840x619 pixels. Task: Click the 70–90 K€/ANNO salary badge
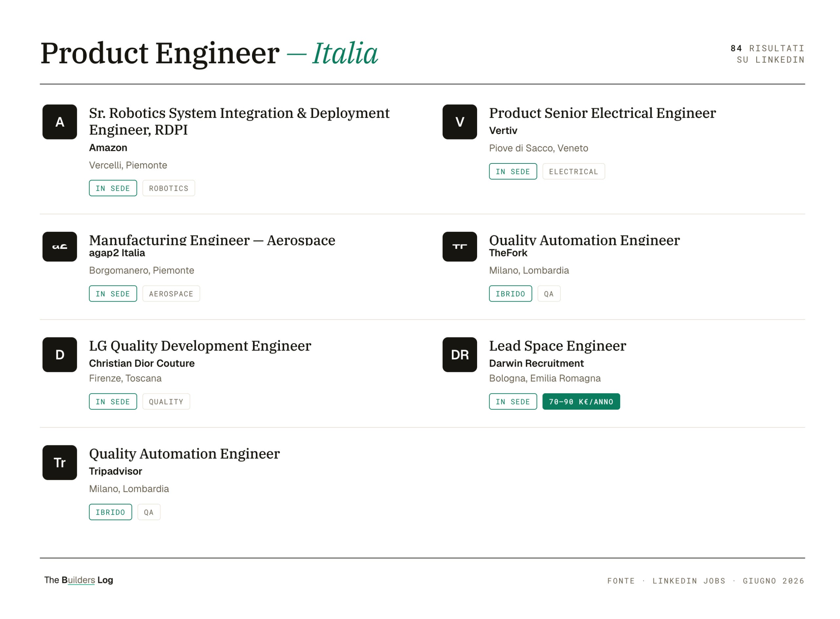[581, 402]
